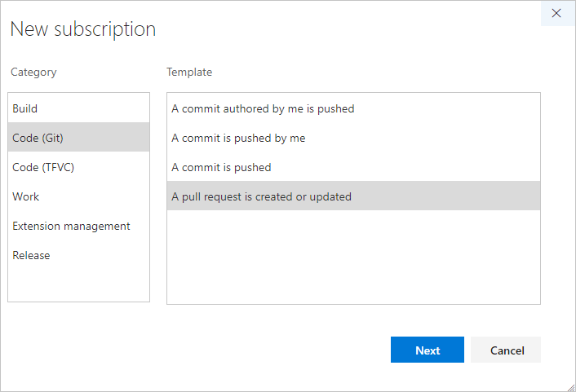Screen dimensions: 576x392
Task: Cancel the new subscription
Action: [507, 350]
